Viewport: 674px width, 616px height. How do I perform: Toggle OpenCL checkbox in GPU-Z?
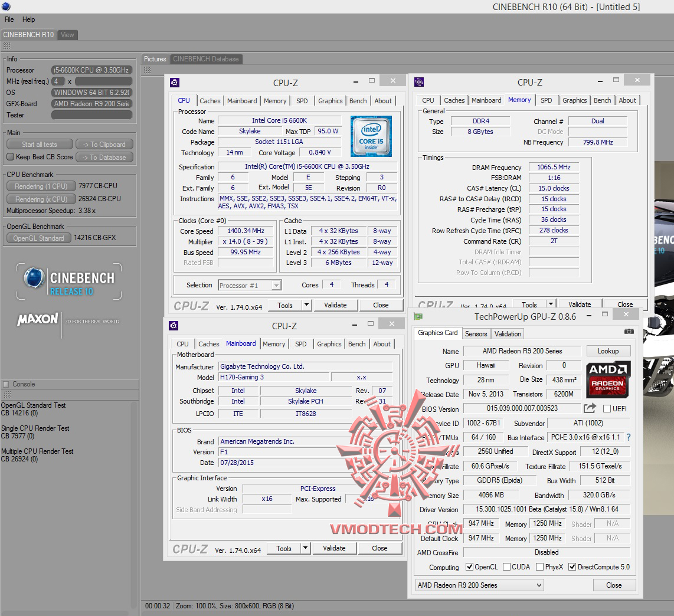[470, 566]
